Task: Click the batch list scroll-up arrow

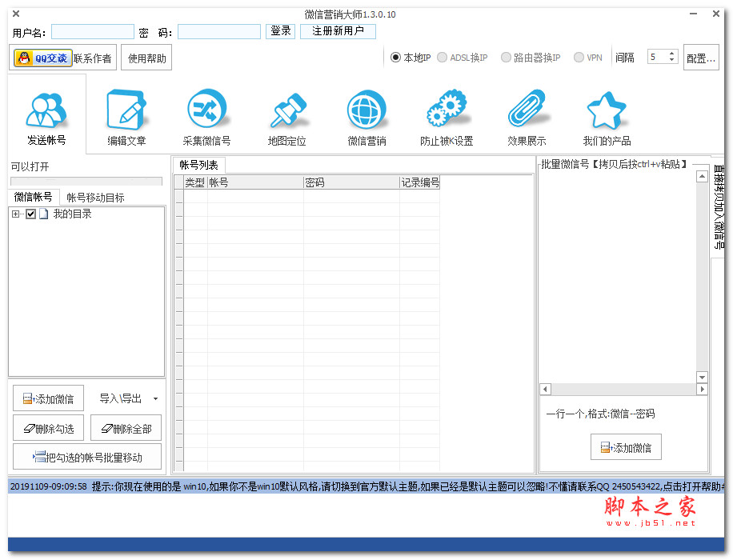Action: click(x=702, y=176)
